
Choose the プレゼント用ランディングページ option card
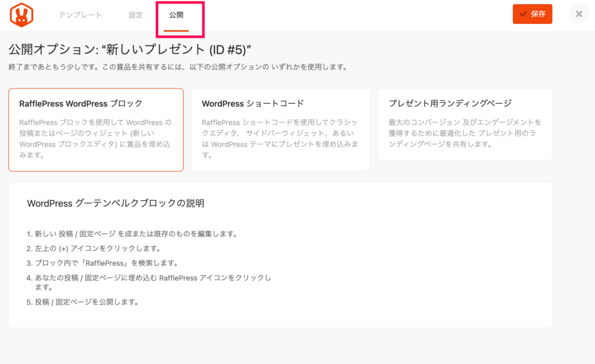[465, 124]
